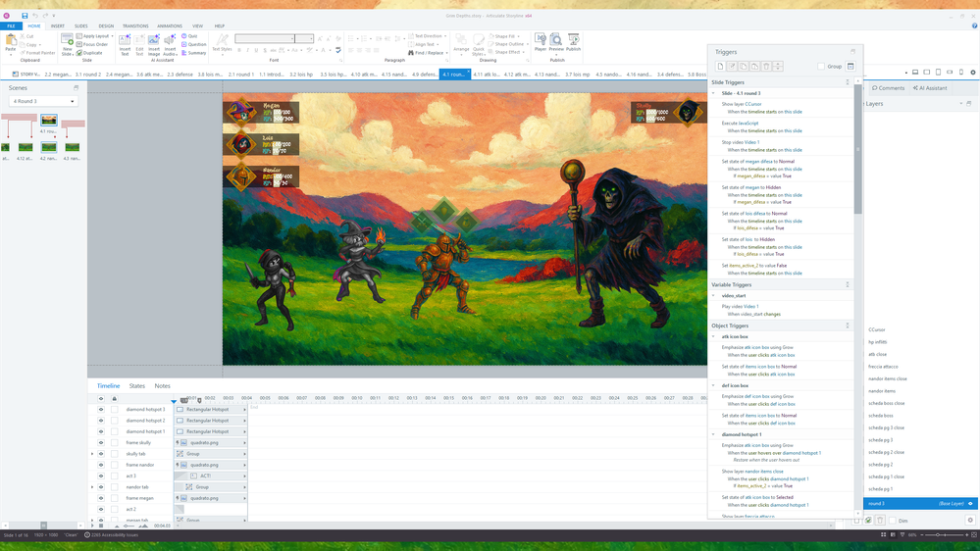
Task: Click the timeline zoom slider
Action: point(130,526)
